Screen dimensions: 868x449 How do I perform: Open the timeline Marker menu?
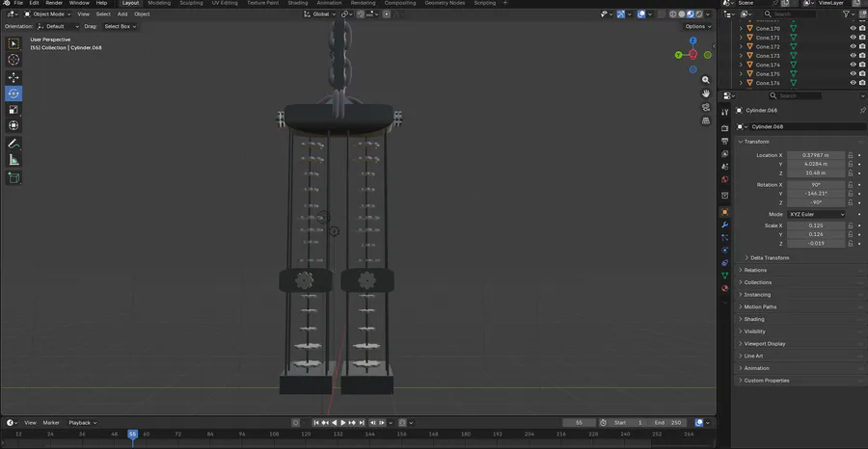tap(51, 422)
